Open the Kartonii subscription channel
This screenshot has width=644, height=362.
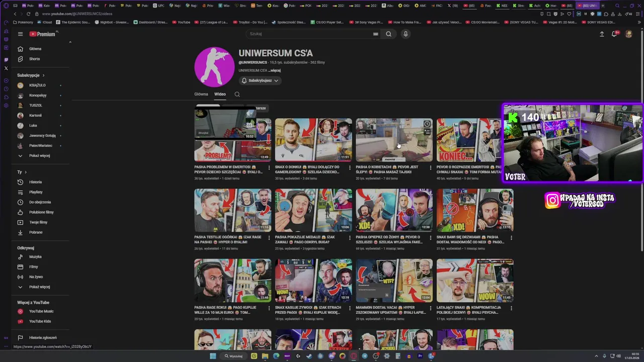[35, 116]
